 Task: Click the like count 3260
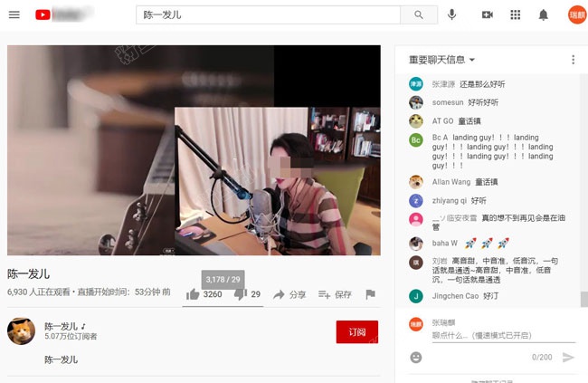pyautogui.click(x=213, y=294)
